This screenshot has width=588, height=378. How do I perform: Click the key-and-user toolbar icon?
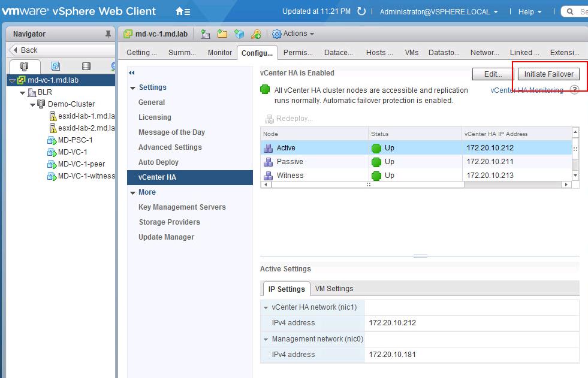(256, 34)
